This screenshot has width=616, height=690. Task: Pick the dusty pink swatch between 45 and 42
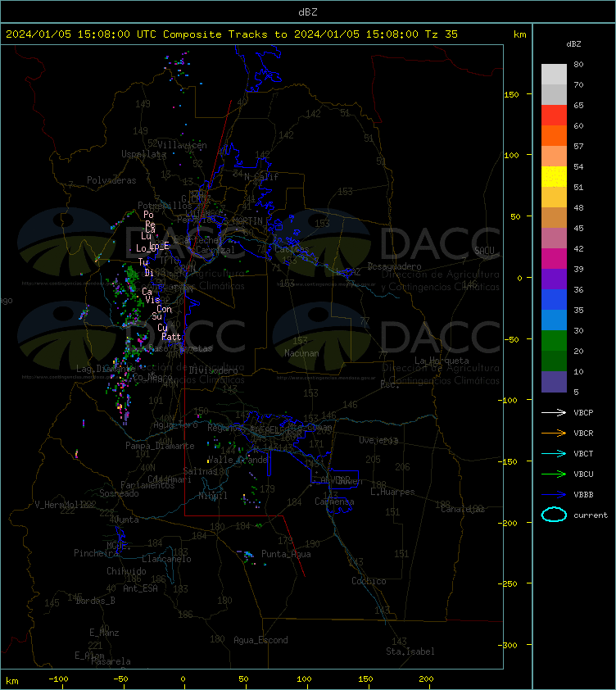[x=554, y=238]
